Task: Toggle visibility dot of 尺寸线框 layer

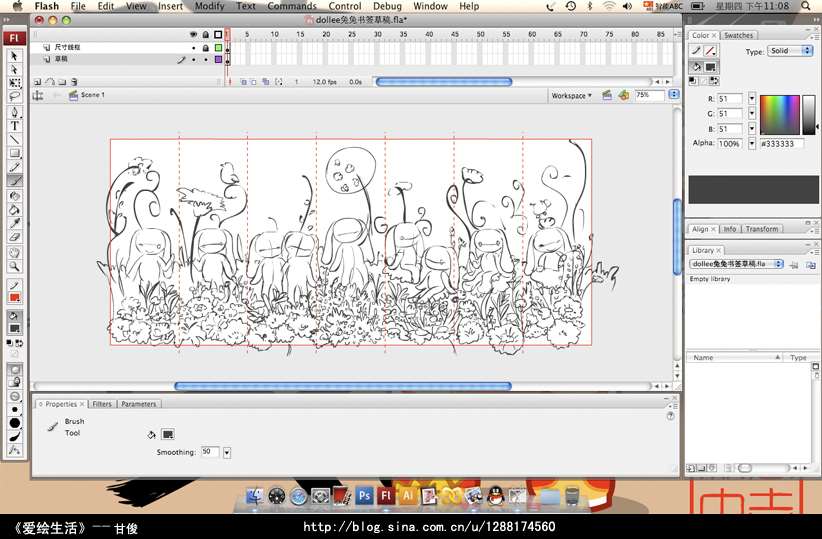Action: 193,48
